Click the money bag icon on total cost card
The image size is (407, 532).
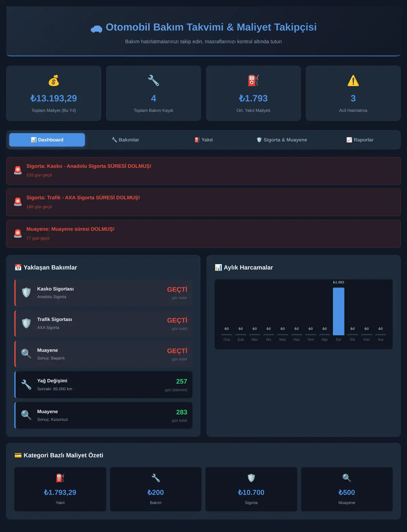(x=54, y=81)
